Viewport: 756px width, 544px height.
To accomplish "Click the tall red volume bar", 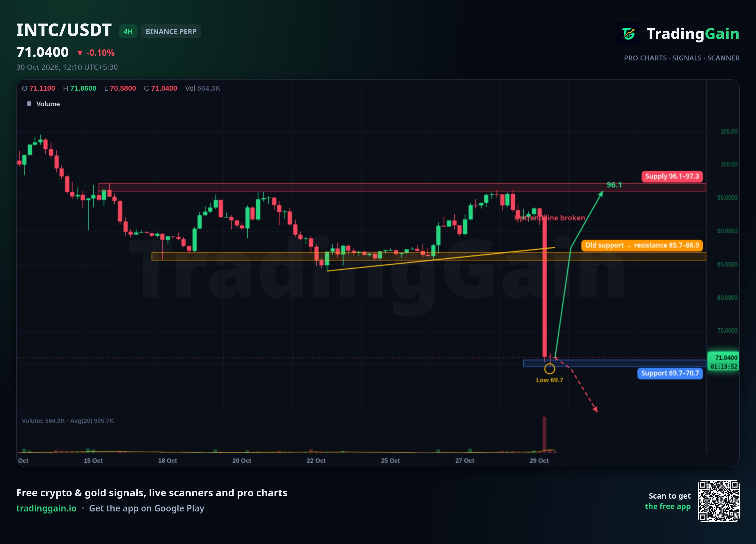I will tap(544, 434).
